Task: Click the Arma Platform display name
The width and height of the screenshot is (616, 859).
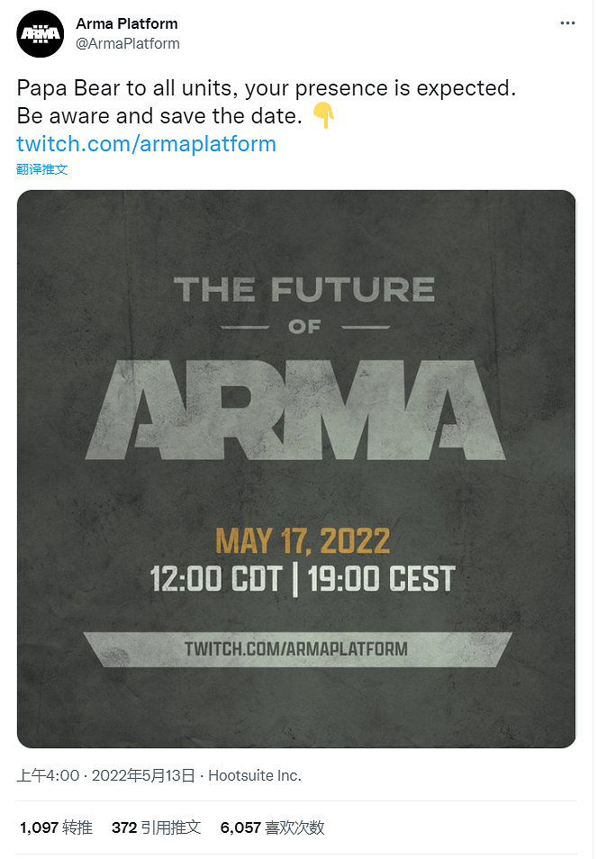Action: click(x=127, y=23)
